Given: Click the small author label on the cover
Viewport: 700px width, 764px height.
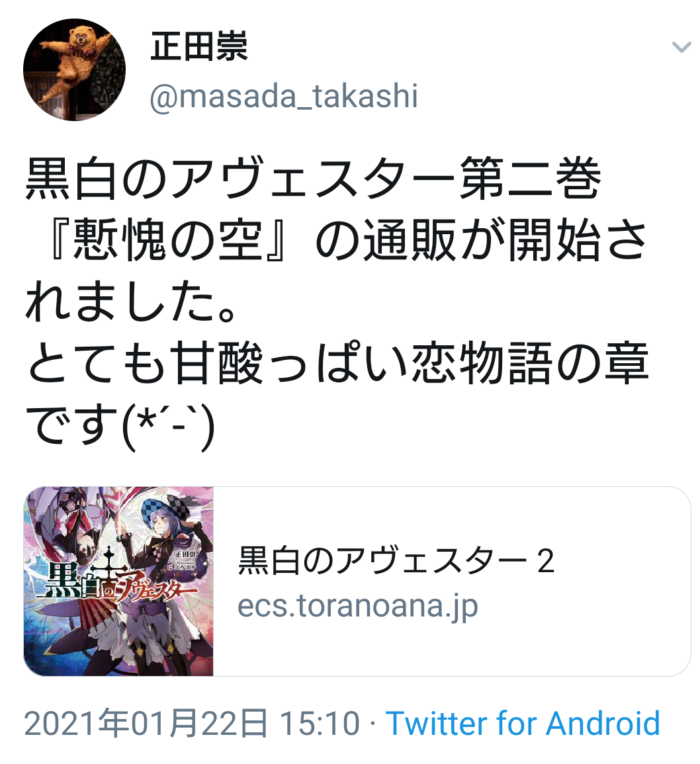Looking at the screenshot, I should point(187,556).
